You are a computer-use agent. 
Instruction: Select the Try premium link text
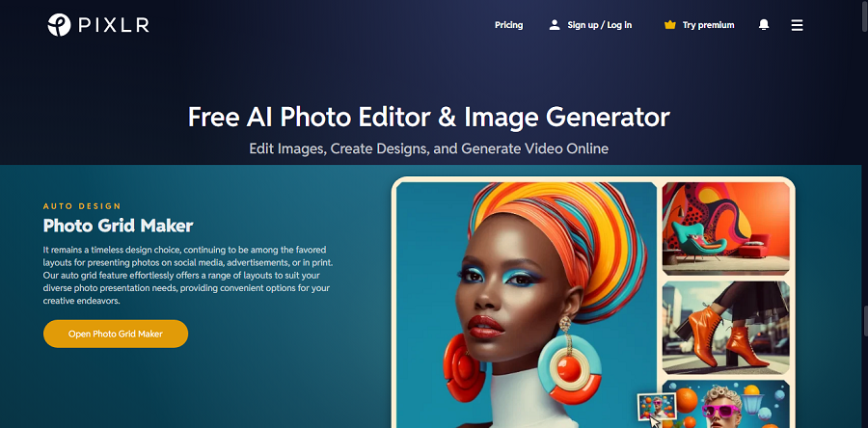coord(708,25)
